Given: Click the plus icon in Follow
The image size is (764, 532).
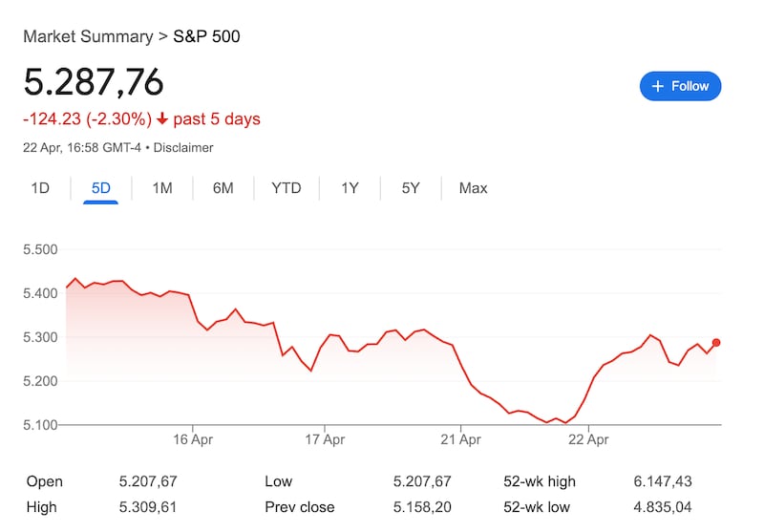Looking at the screenshot, I should click(657, 86).
